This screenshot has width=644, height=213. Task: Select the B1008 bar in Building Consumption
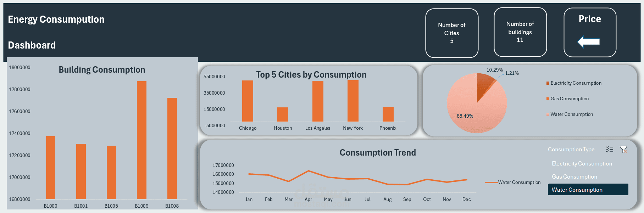click(x=172, y=148)
